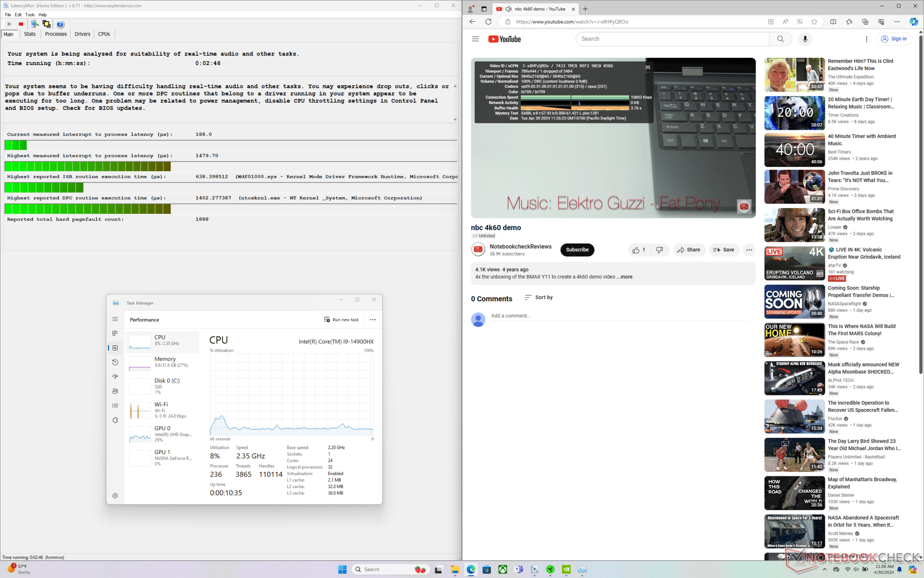Click the YouTube search input field
This screenshot has width=924, height=578.
click(672, 39)
